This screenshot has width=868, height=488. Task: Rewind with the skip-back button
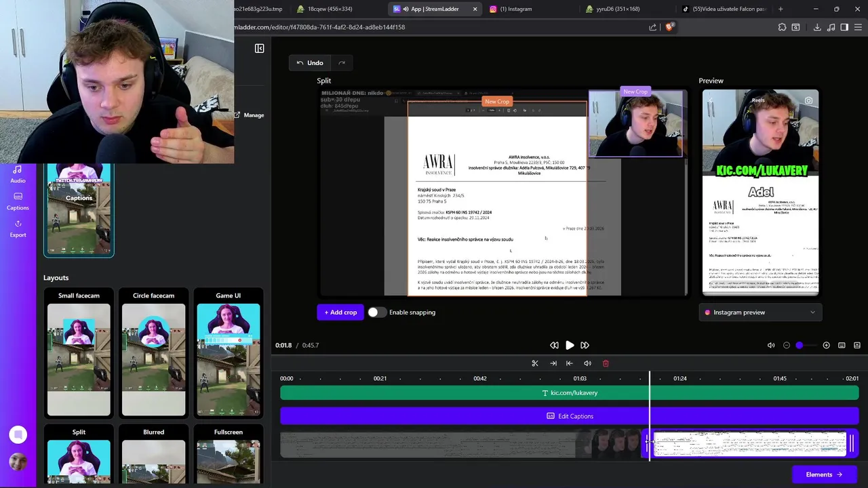(x=554, y=345)
